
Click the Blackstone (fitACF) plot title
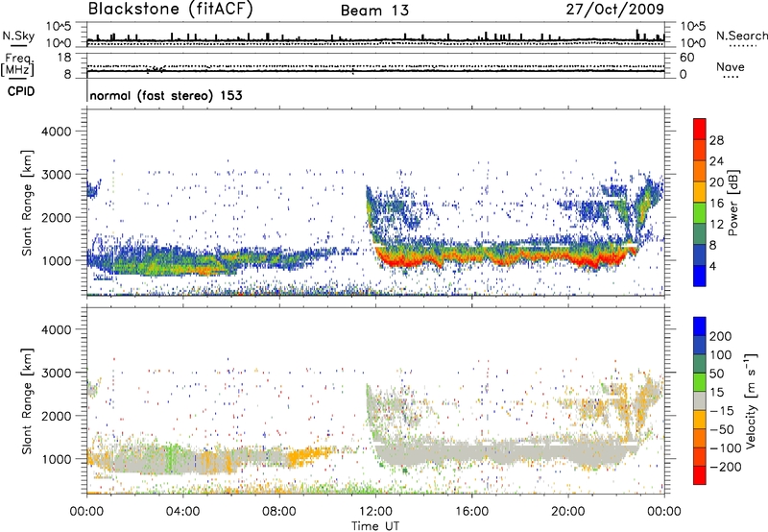170,9
